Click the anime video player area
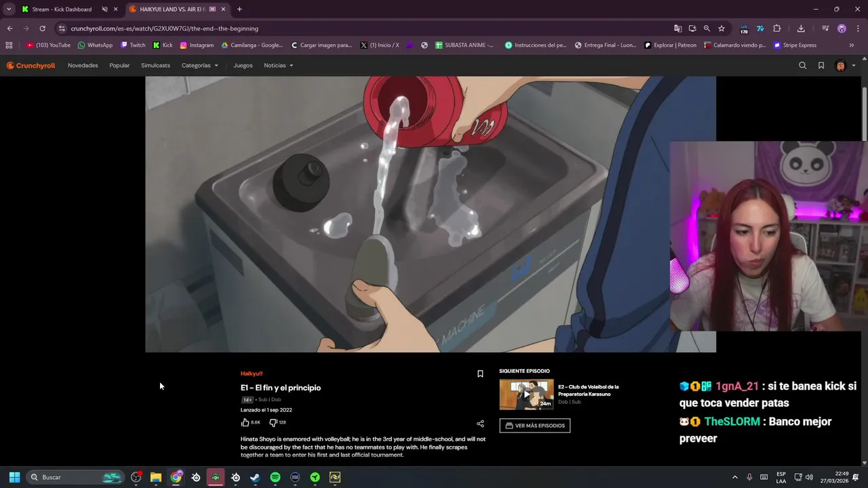The height and width of the screenshot is (488, 868). [431, 214]
